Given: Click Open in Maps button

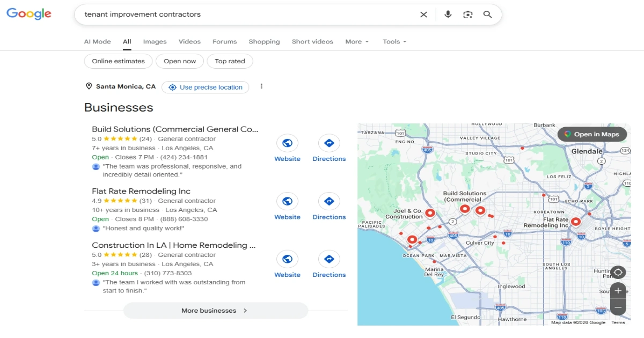Looking at the screenshot, I should (x=592, y=134).
